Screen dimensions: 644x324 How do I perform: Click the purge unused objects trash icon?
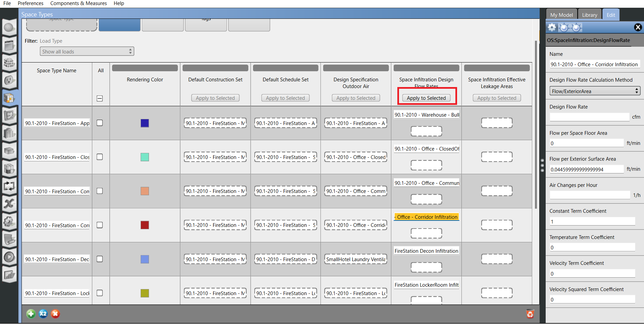(530, 314)
